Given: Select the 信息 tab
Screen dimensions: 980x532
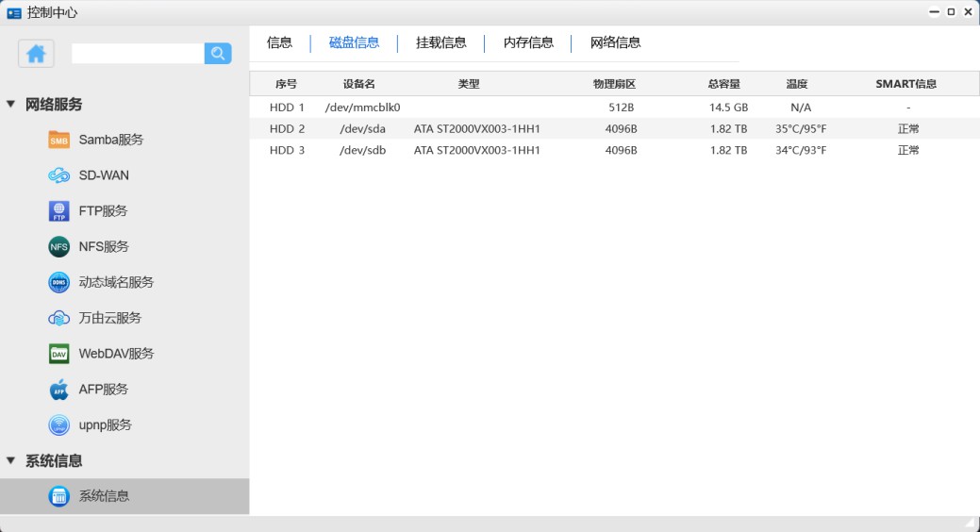Looking at the screenshot, I should coord(279,42).
